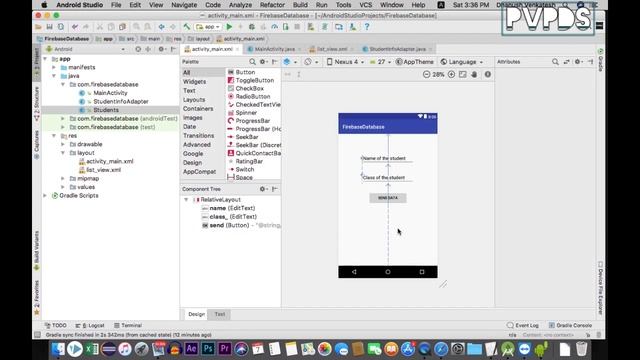Image resolution: width=640 pixels, height=360 pixels.
Task: Open the Refactor menu
Action: pyautogui.click(x=272, y=5)
